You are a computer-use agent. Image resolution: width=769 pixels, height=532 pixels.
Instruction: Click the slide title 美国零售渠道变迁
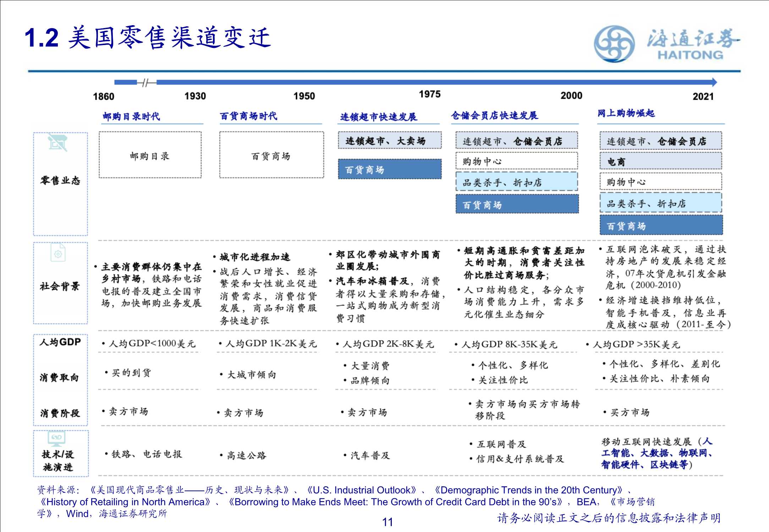coord(169,38)
